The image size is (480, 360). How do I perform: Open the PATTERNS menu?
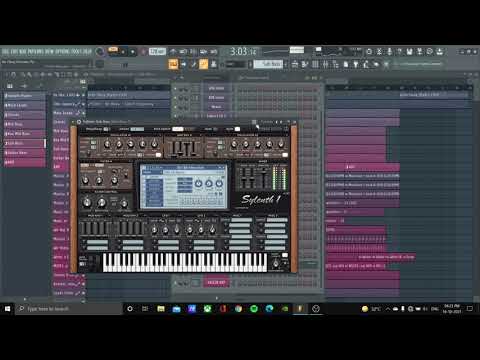tap(36, 51)
